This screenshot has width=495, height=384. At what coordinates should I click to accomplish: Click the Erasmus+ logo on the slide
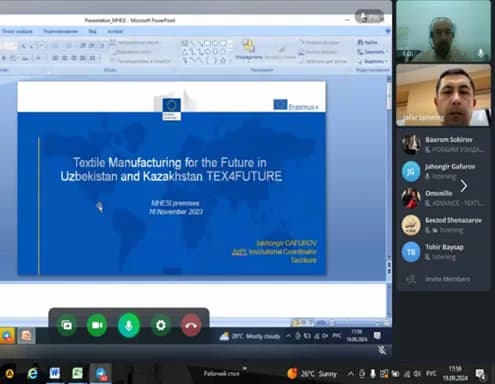296,105
